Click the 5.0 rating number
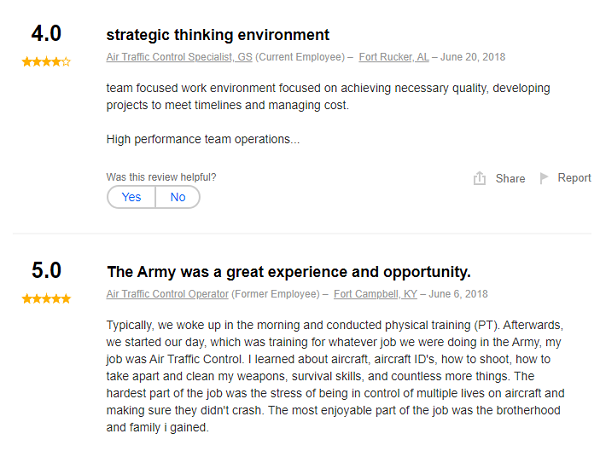The width and height of the screenshot is (600, 451). [x=46, y=271]
